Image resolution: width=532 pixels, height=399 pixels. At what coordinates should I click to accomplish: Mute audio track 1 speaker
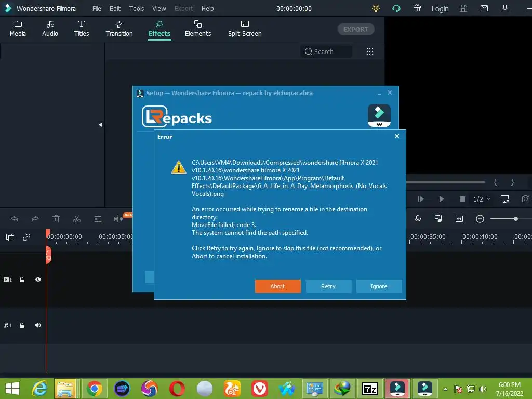point(37,325)
